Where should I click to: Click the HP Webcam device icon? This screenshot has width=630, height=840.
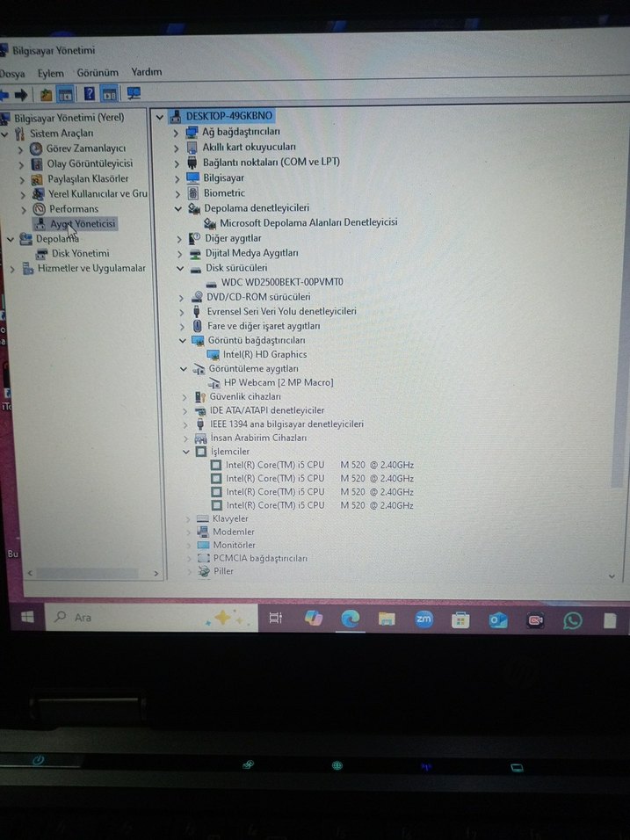(214, 383)
